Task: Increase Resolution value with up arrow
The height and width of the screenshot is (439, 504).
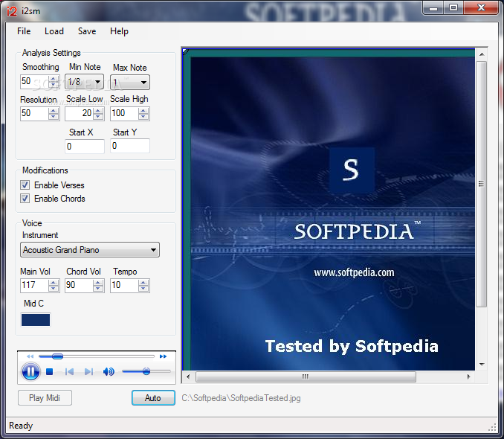Action: coord(54,111)
